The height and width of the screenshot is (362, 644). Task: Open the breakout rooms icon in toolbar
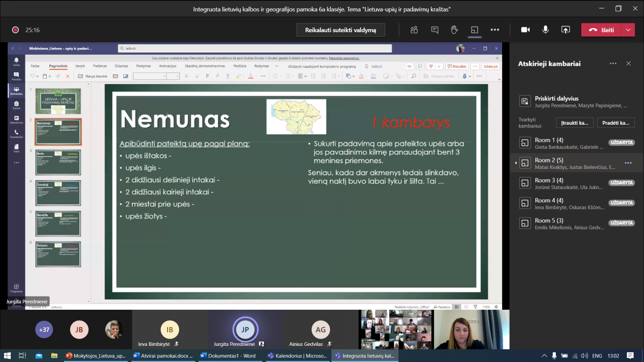tap(475, 30)
